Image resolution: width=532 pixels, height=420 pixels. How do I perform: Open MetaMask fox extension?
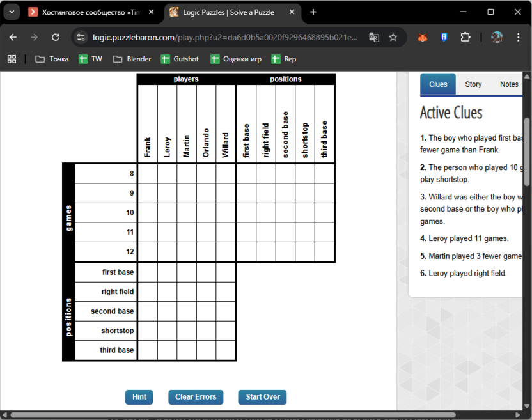coord(423,37)
